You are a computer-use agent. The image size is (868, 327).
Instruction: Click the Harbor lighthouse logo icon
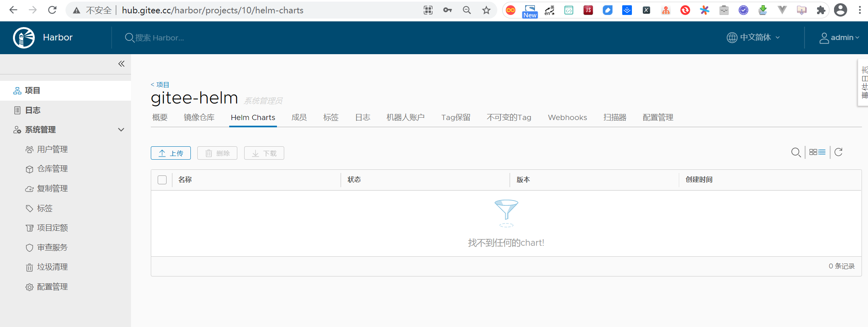point(24,38)
